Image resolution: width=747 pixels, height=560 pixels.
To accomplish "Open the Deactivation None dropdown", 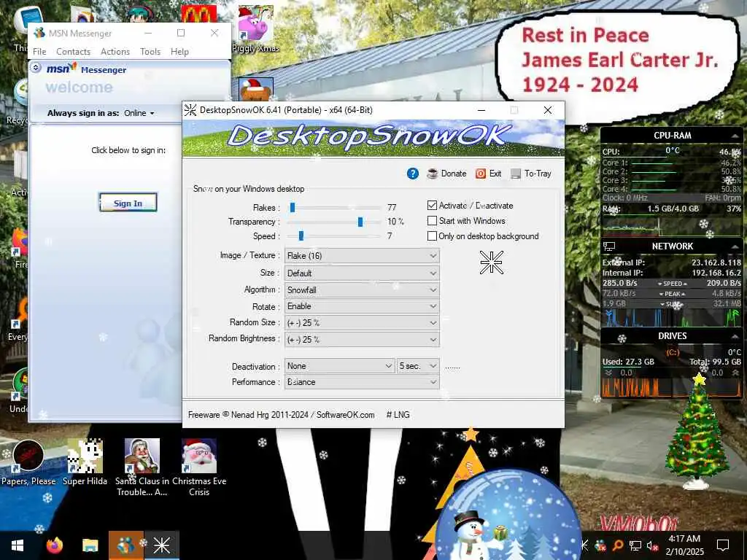I will click(340, 366).
